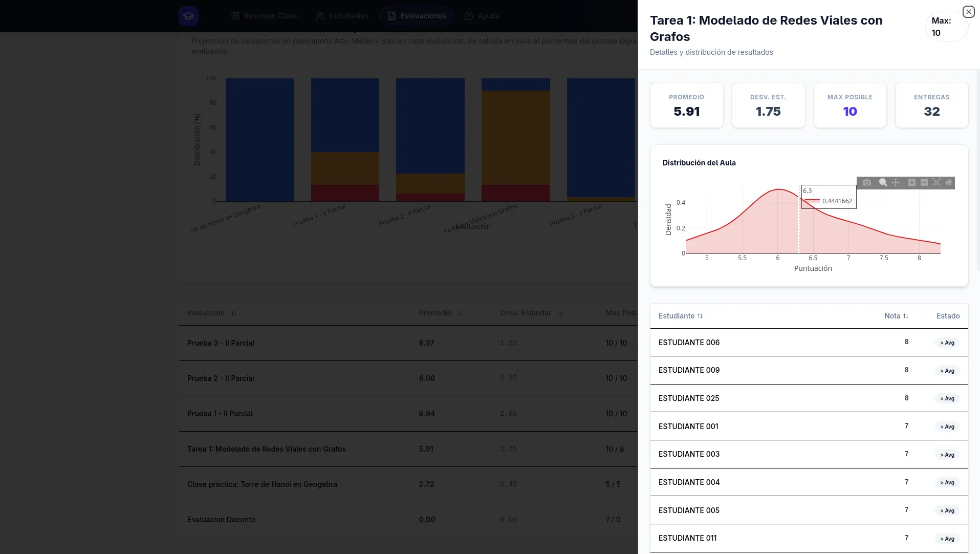The image size is (980, 554).
Task: Reset chart axes with home icon
Action: (x=949, y=183)
